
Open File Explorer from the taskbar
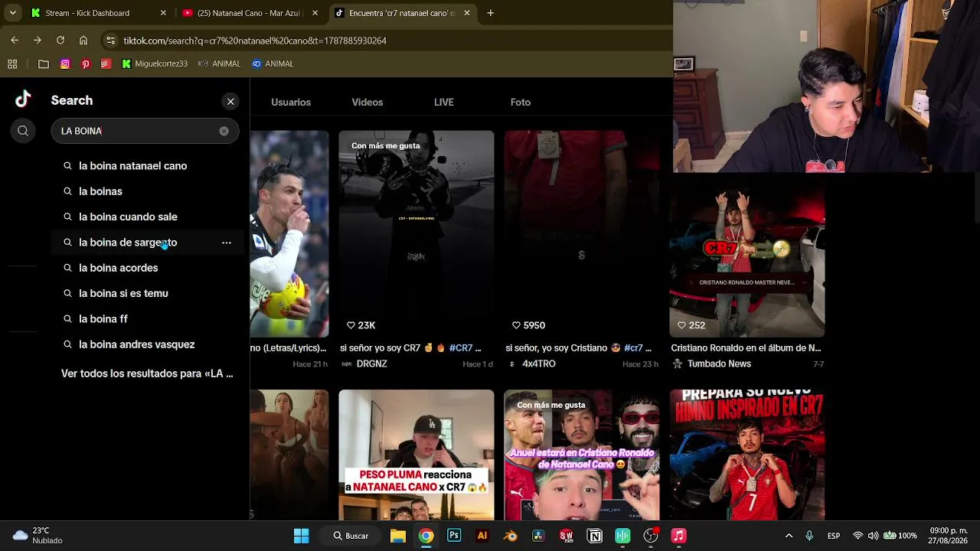pos(398,536)
